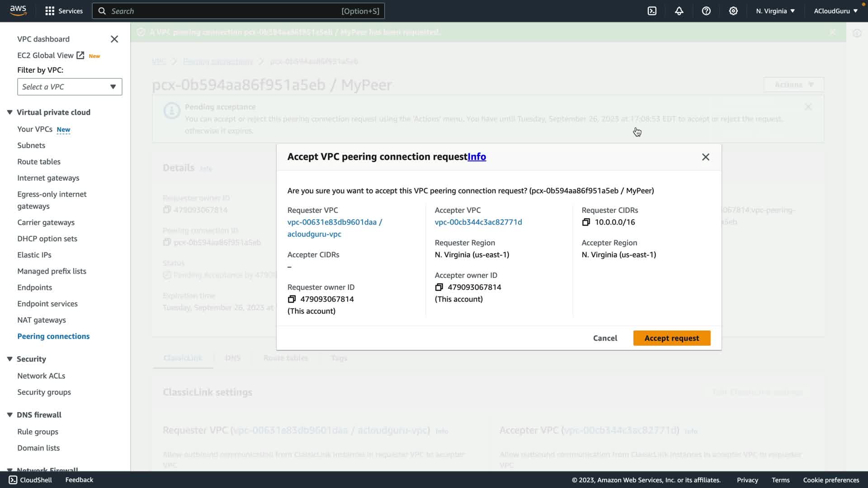The height and width of the screenshot is (488, 868).
Task: Copy the Requester owner ID in the dialog
Action: pyautogui.click(x=292, y=299)
